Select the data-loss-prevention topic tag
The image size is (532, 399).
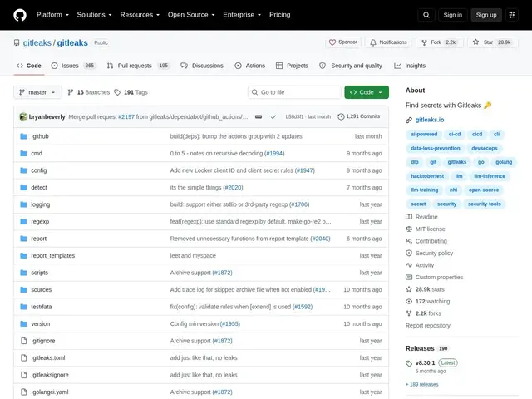[x=436, y=148]
